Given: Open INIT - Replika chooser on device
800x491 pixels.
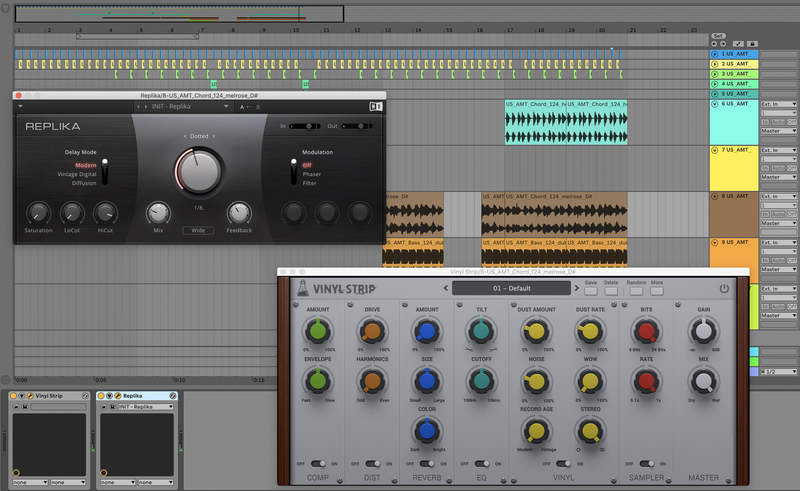Looking at the screenshot, I should coord(145,407).
